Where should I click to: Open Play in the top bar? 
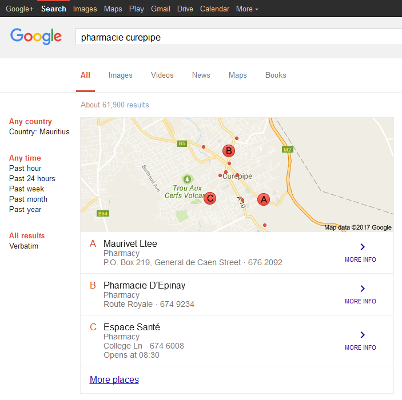[x=136, y=9]
